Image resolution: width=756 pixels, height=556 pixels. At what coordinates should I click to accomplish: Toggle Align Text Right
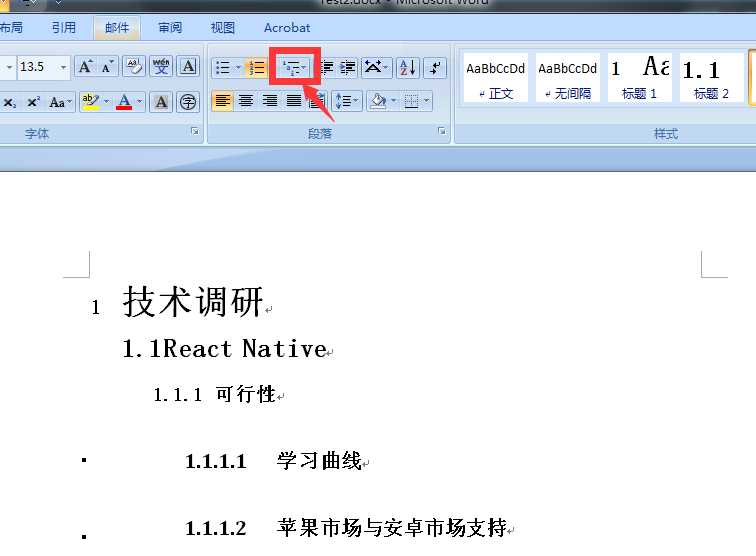pos(270,101)
